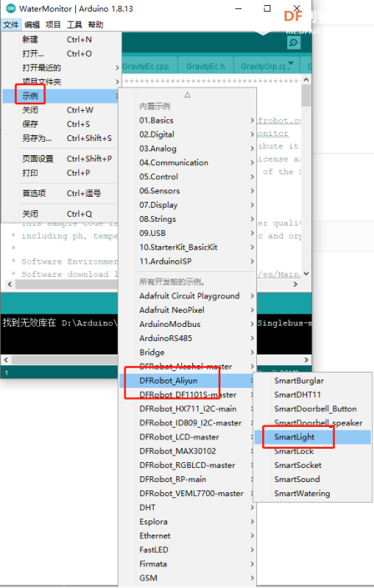Expand the 04.Communication examples
374x588 pixels.
point(188,163)
